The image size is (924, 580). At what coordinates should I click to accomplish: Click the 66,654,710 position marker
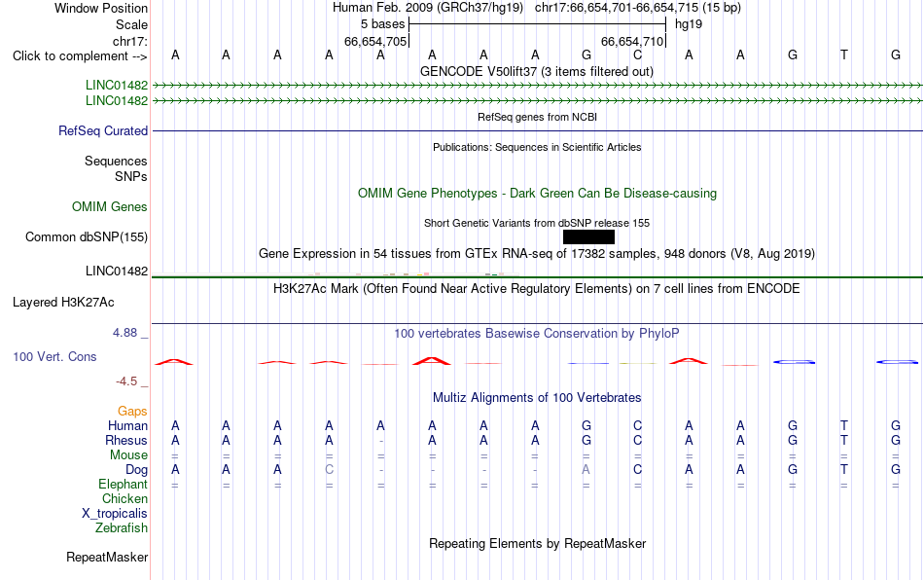[x=632, y=41]
